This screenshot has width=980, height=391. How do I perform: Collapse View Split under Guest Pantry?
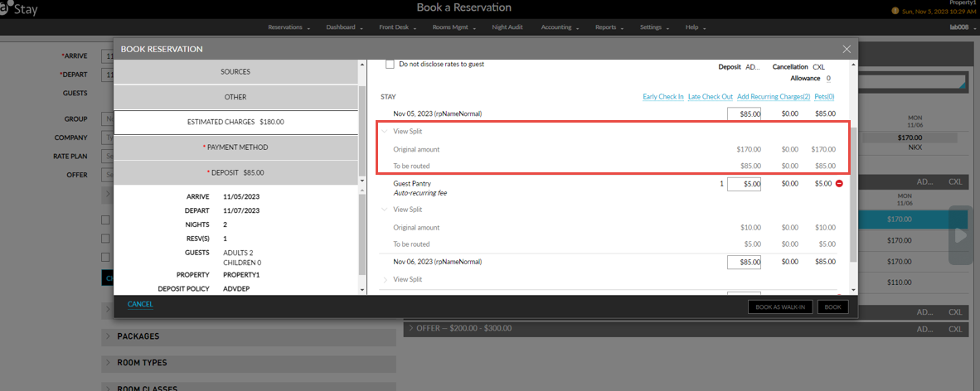385,210
